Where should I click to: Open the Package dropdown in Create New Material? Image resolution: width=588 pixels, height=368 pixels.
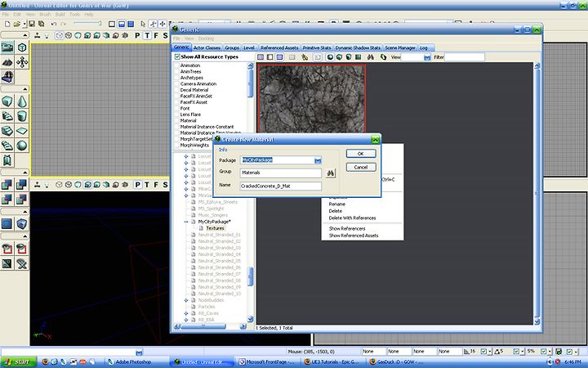click(x=318, y=160)
